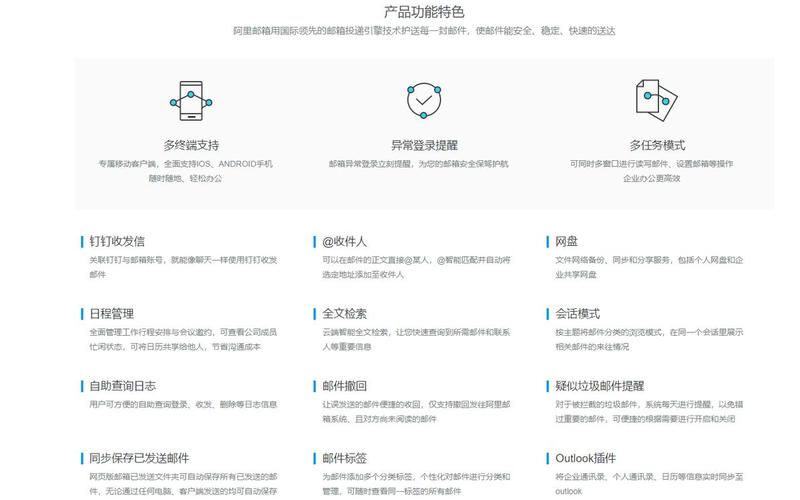Click the 多终端支持 title
The width and height of the screenshot is (800, 500).
[191, 145]
